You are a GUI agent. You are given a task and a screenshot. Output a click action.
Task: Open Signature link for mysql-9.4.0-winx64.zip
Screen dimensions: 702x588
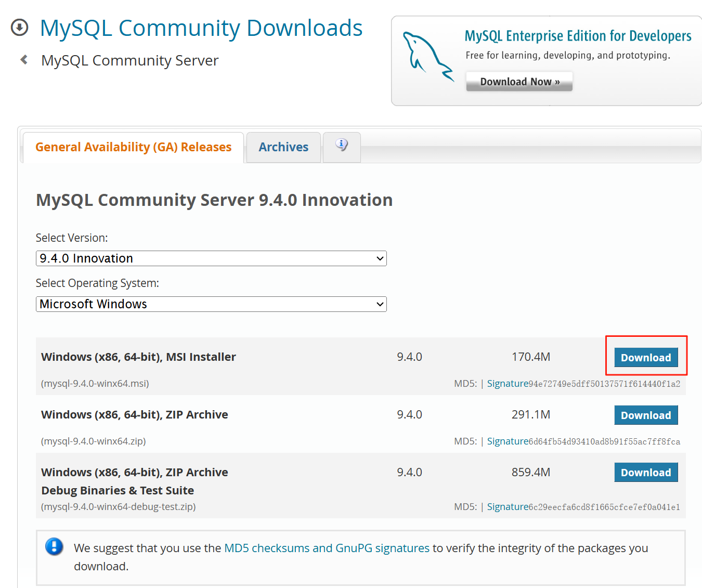508,441
